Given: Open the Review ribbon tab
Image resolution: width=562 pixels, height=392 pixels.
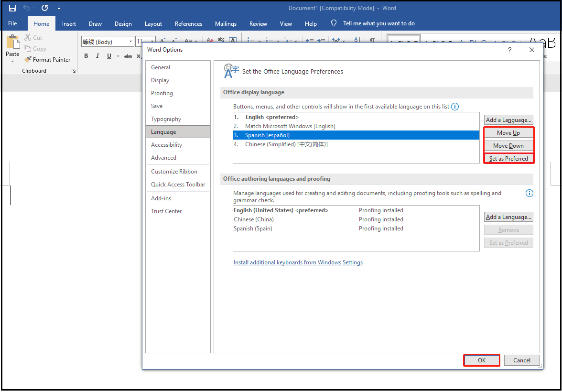Looking at the screenshot, I should click(x=258, y=23).
